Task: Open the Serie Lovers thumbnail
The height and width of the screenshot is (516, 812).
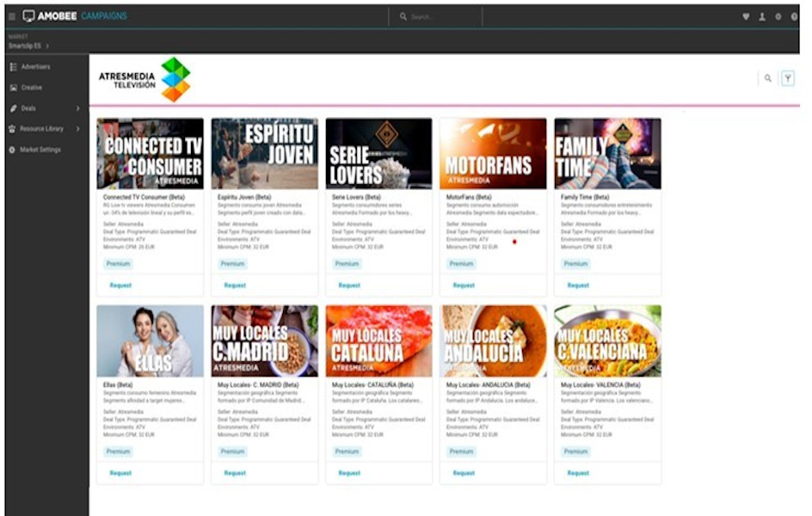Action: [x=378, y=153]
